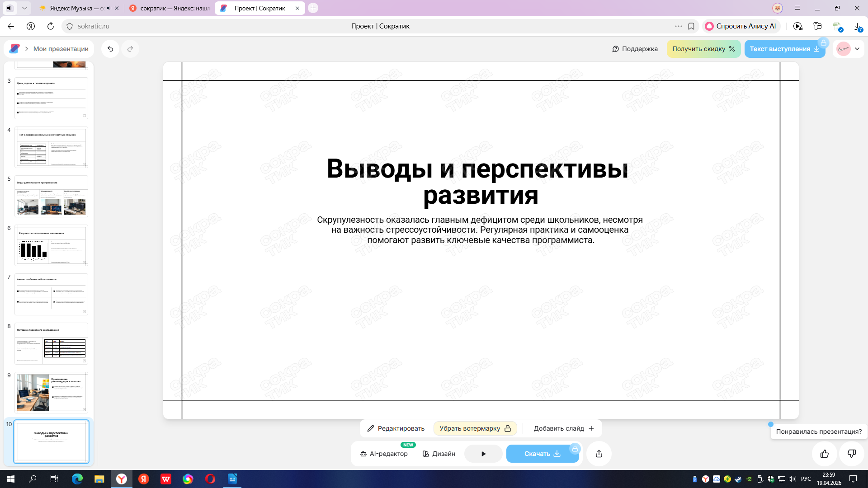
Task: Open the browser profile avatar
Action: tap(778, 8)
